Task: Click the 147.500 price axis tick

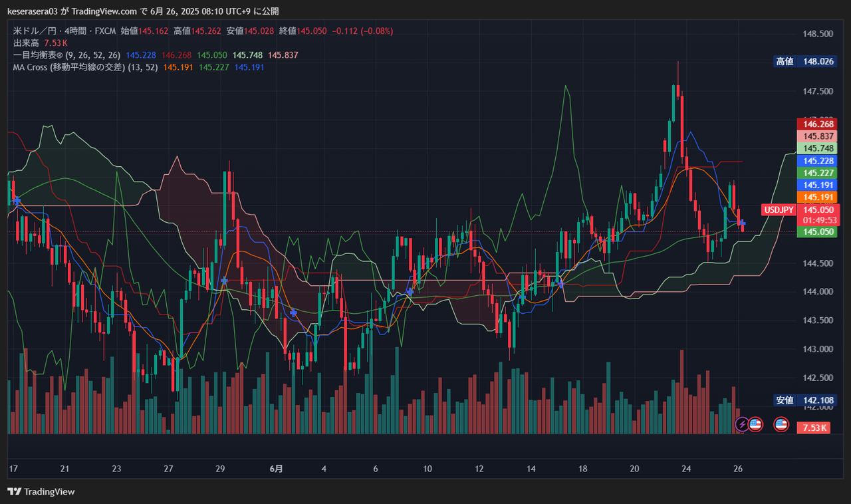Action: 818,91
